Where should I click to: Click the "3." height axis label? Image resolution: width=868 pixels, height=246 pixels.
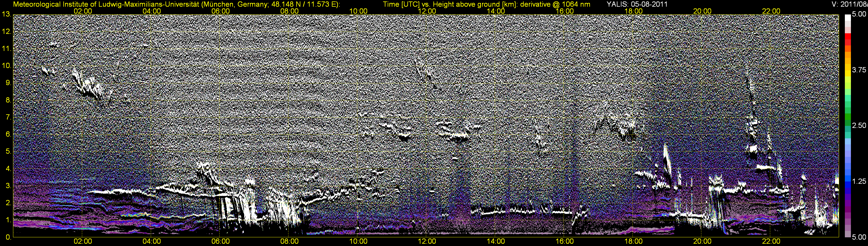tap(8, 186)
